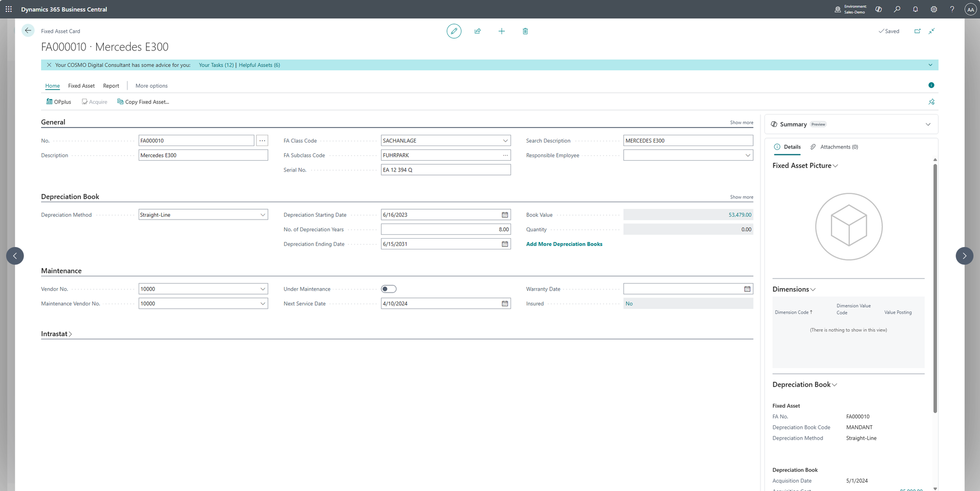Open the search magnifier icon
Screen dimensions: 980x491
click(x=897, y=9)
